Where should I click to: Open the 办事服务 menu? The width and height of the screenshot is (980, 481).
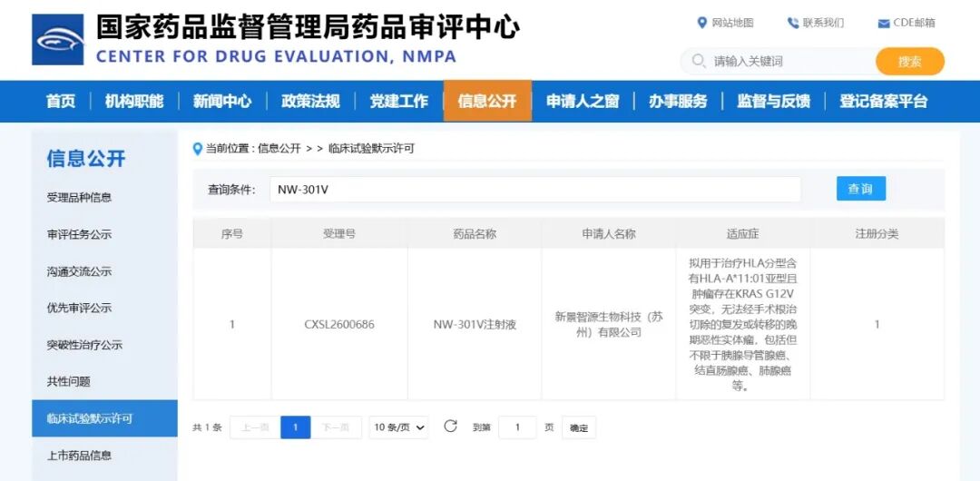click(678, 102)
